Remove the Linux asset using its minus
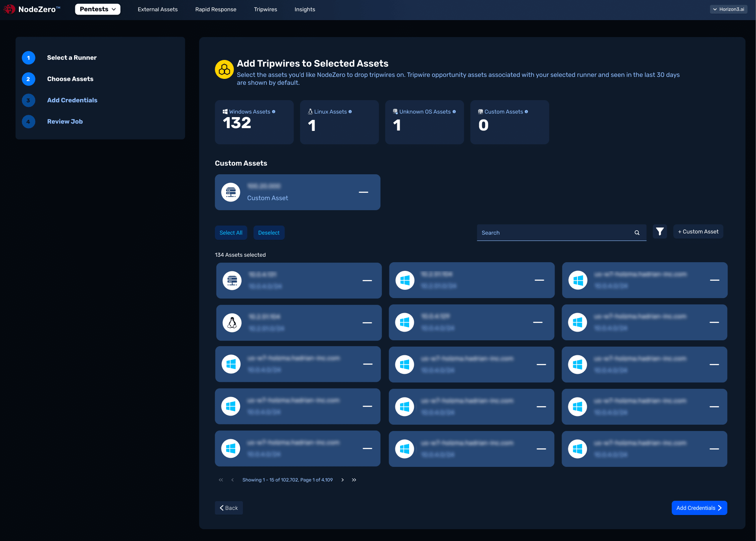This screenshot has height=541, width=756. (367, 323)
